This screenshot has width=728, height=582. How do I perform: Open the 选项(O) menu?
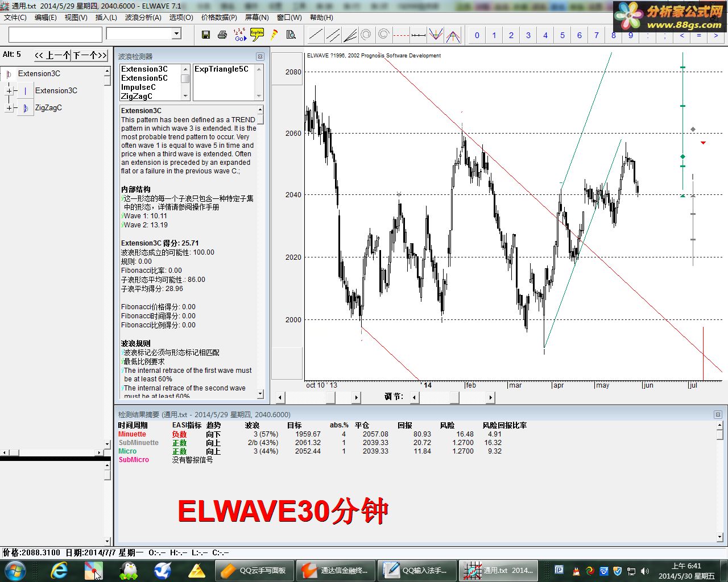point(181,18)
